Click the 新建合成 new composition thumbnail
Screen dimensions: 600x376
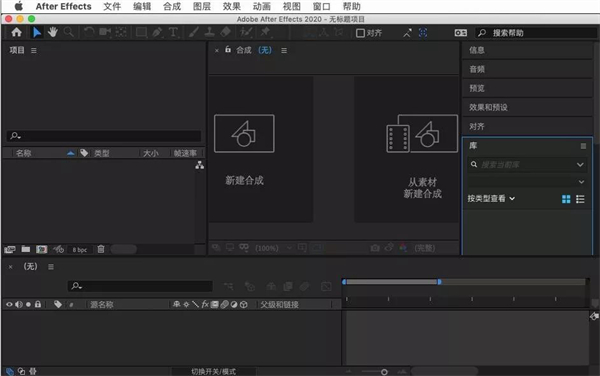click(244, 133)
